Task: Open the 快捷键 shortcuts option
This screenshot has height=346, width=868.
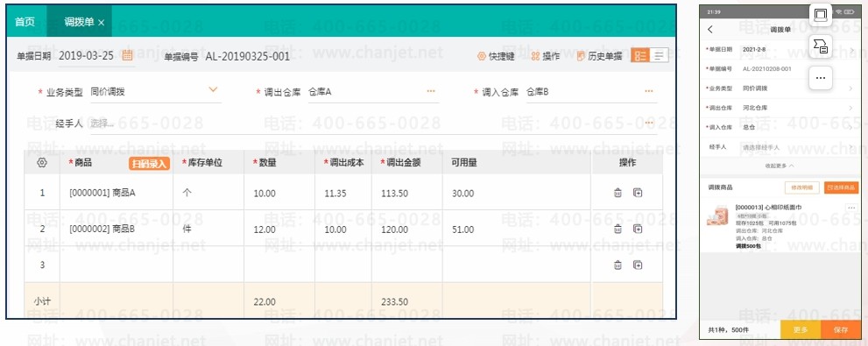Action: (496, 56)
